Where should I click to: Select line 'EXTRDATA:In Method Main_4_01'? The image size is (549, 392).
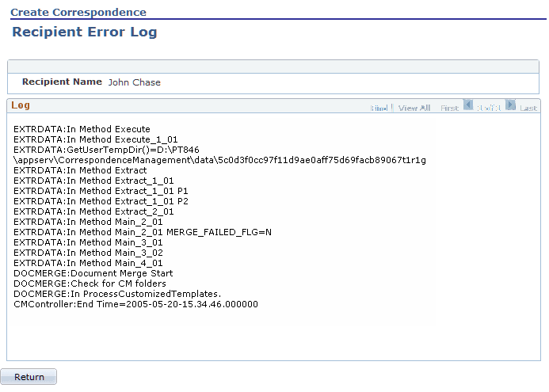click(88, 263)
